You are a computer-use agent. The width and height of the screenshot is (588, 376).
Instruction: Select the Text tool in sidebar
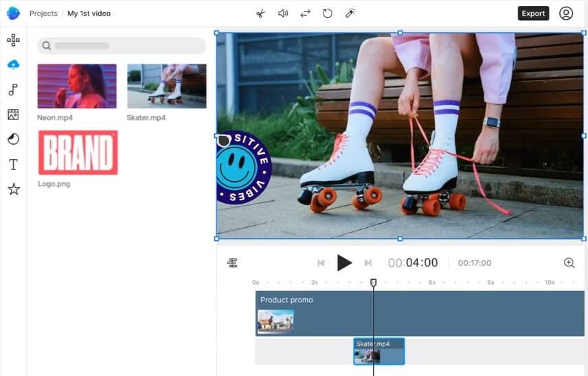point(14,165)
